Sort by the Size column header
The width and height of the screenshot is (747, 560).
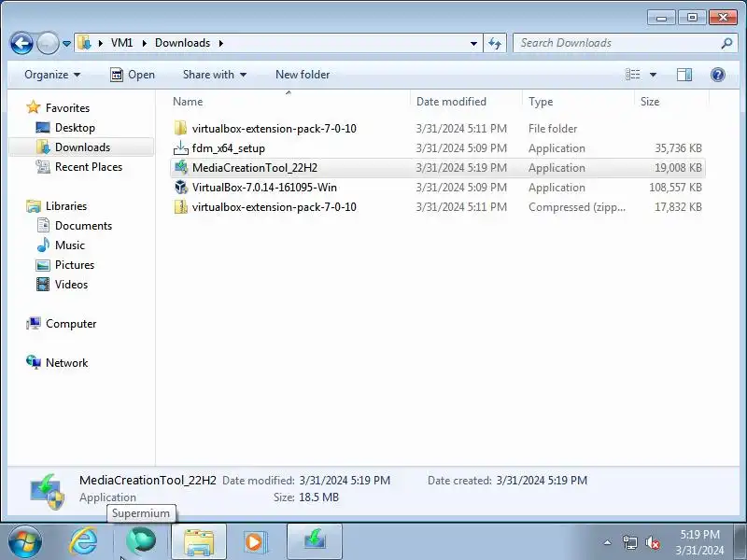coord(650,102)
